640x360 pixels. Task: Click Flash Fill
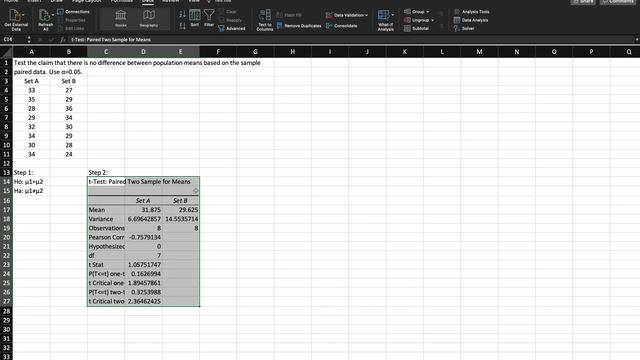(x=289, y=15)
